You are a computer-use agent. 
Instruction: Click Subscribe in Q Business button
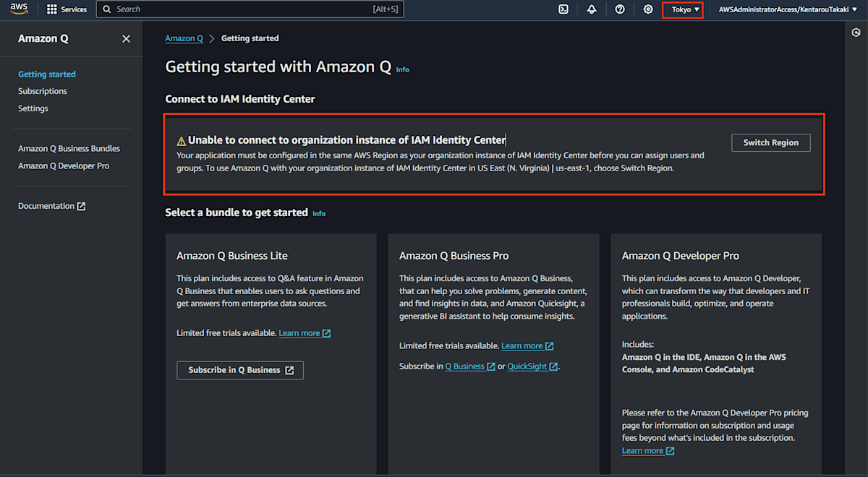(x=240, y=370)
